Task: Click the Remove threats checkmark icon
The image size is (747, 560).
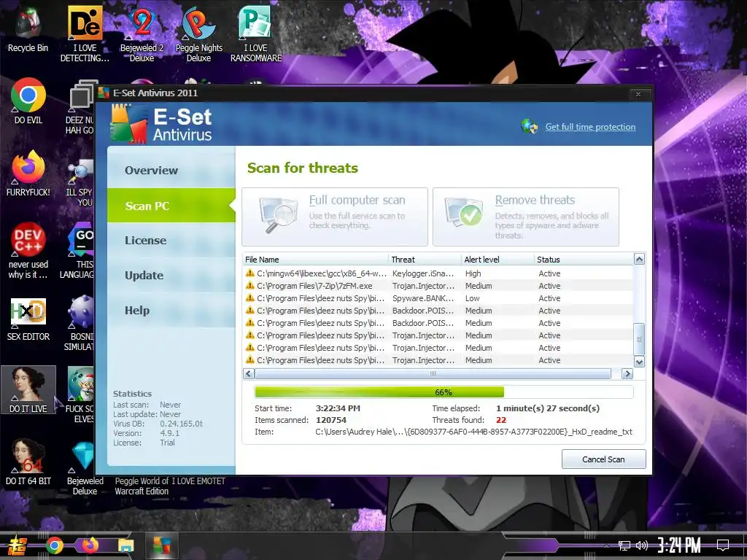Action: (x=463, y=212)
